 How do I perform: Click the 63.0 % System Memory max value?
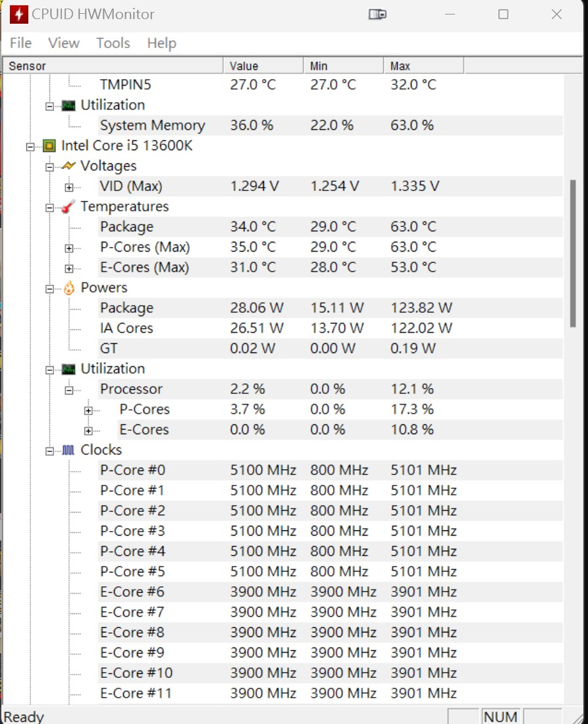(x=412, y=125)
